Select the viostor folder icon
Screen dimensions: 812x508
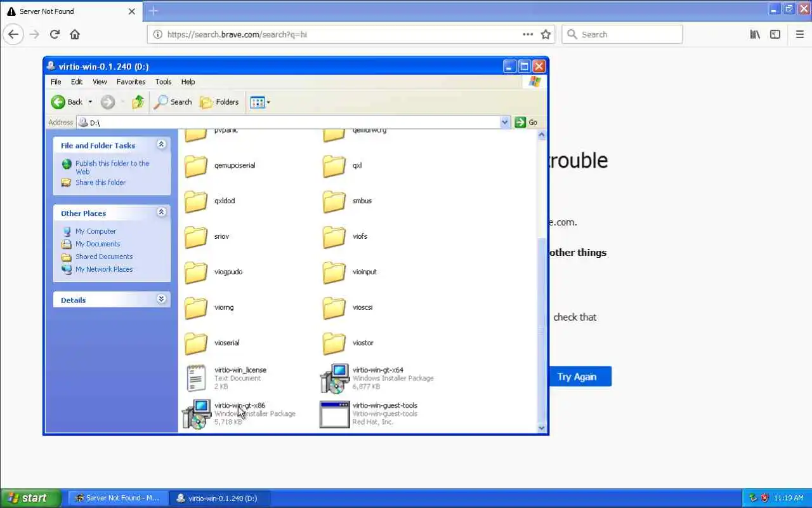[x=334, y=344]
